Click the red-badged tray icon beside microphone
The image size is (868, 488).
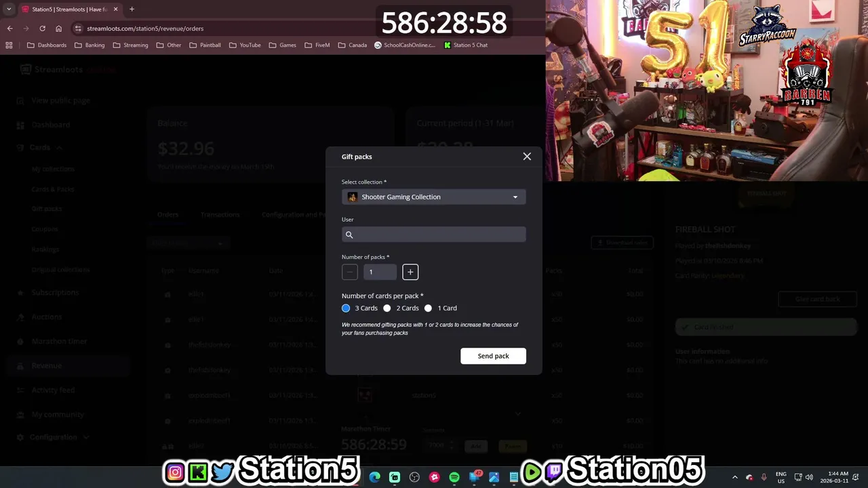point(749,477)
